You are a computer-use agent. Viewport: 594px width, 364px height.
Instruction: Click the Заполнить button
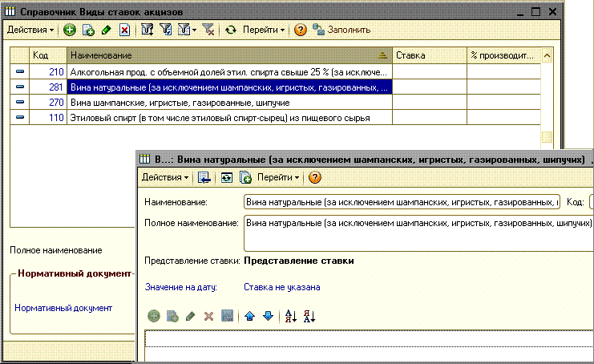coord(341,30)
